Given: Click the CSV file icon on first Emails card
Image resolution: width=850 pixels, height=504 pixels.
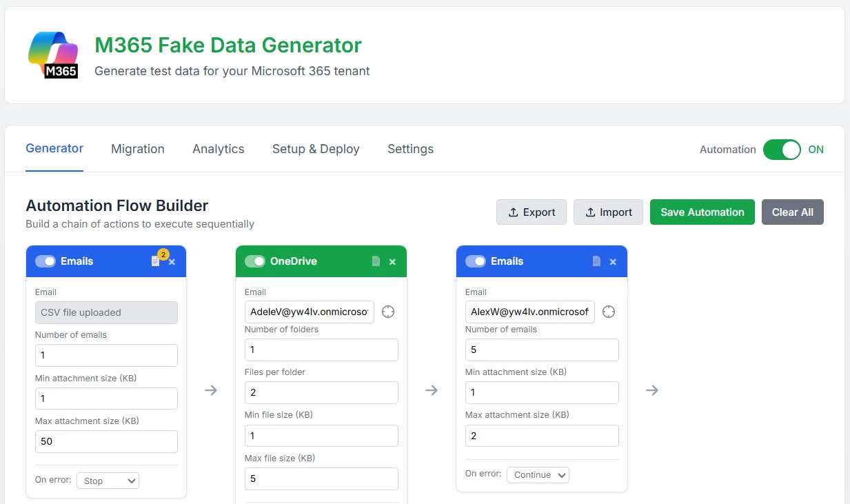Looking at the screenshot, I should click(156, 261).
